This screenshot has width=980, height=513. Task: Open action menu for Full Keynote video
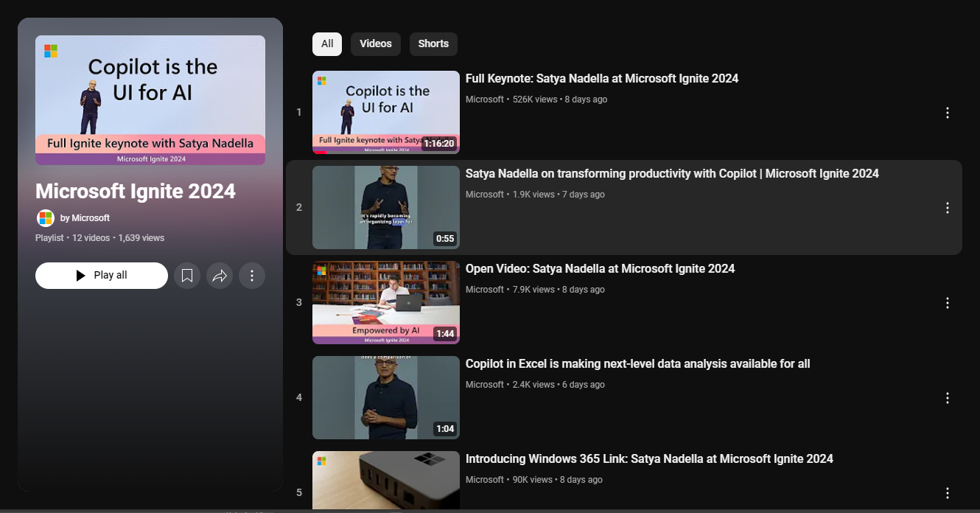(x=948, y=113)
